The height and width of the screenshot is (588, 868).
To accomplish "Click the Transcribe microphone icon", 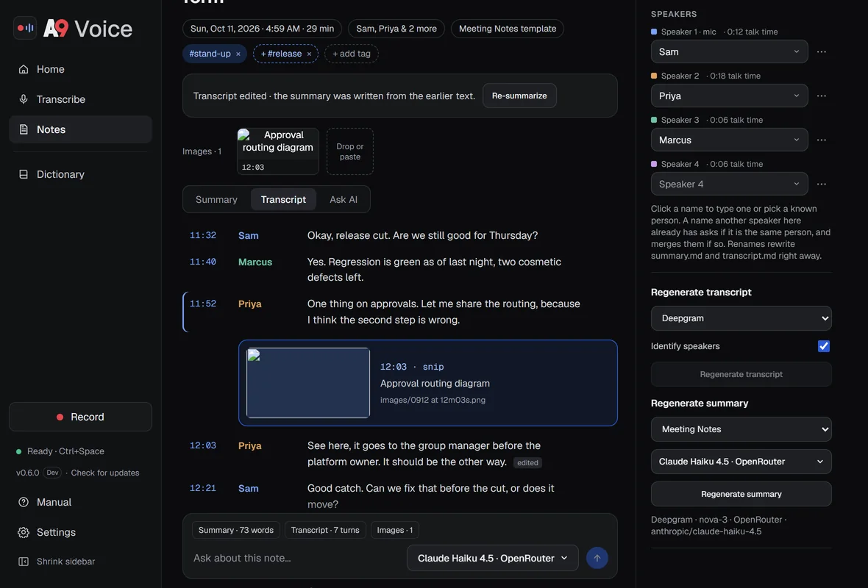I will point(24,99).
